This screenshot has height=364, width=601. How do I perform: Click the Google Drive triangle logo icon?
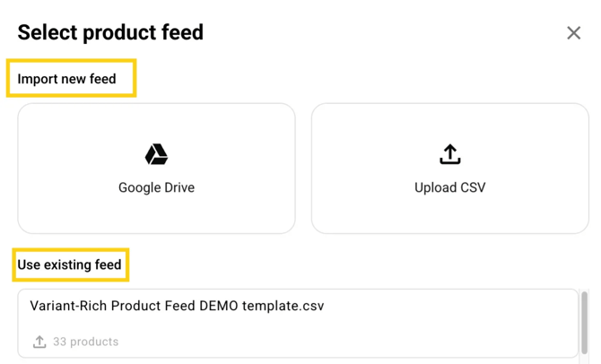156,154
